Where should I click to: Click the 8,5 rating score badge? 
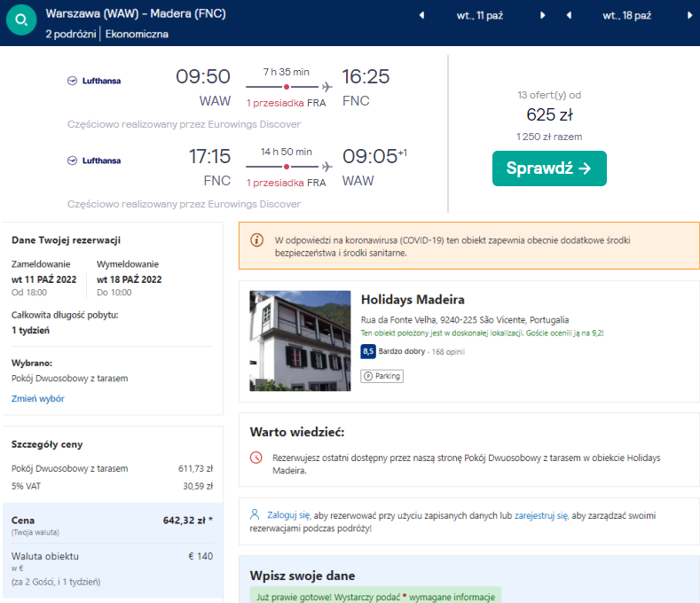point(368,352)
